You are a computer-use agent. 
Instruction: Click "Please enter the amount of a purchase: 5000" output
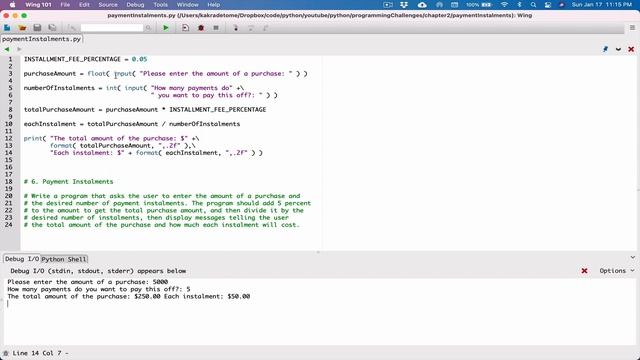(88, 282)
